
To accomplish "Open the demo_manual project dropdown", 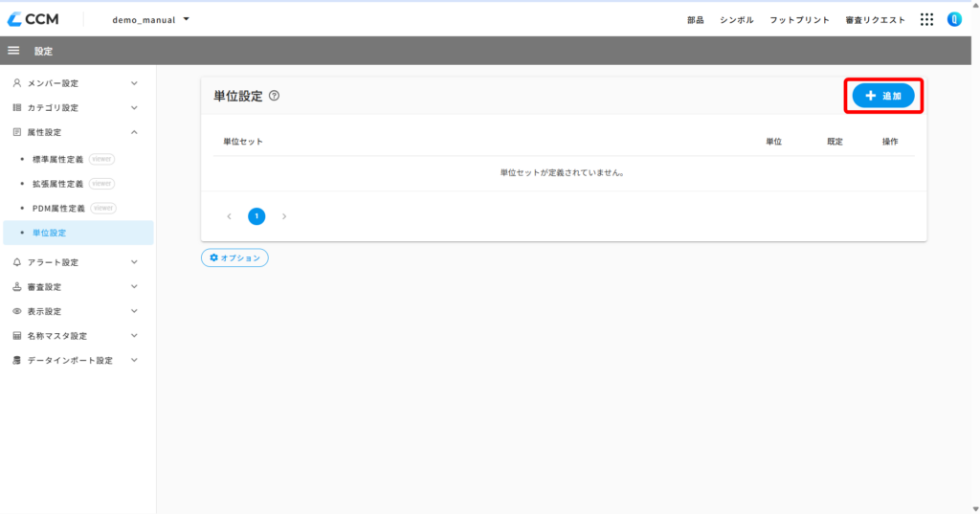I will (150, 20).
